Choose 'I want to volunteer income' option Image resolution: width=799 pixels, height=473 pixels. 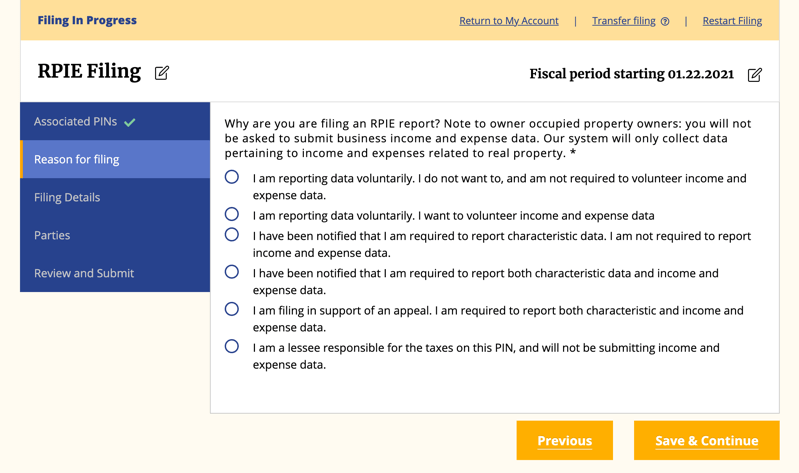tap(232, 214)
